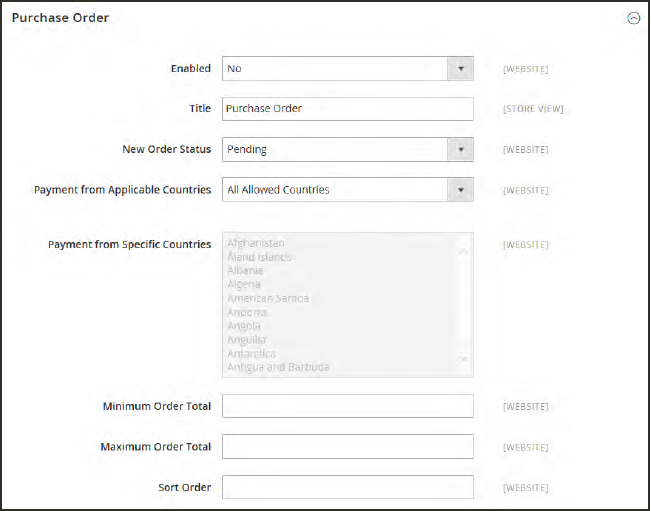Select American Samoa in the list

point(268,298)
